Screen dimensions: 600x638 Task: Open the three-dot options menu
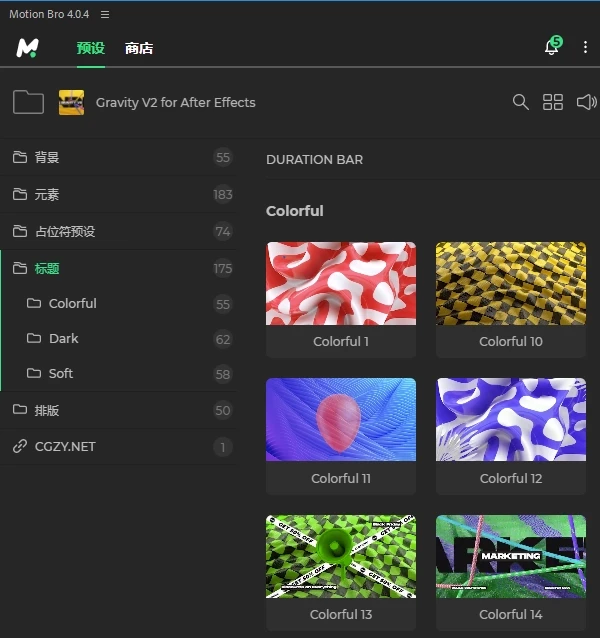[x=586, y=48]
